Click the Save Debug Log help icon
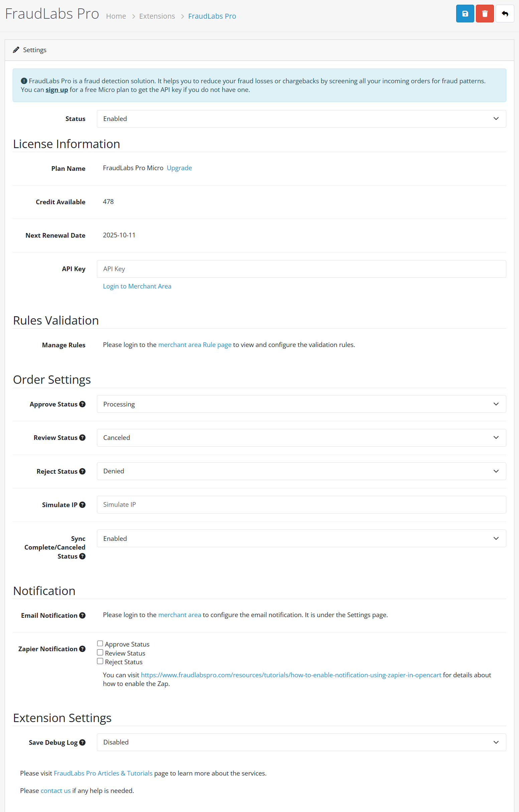 (x=82, y=742)
